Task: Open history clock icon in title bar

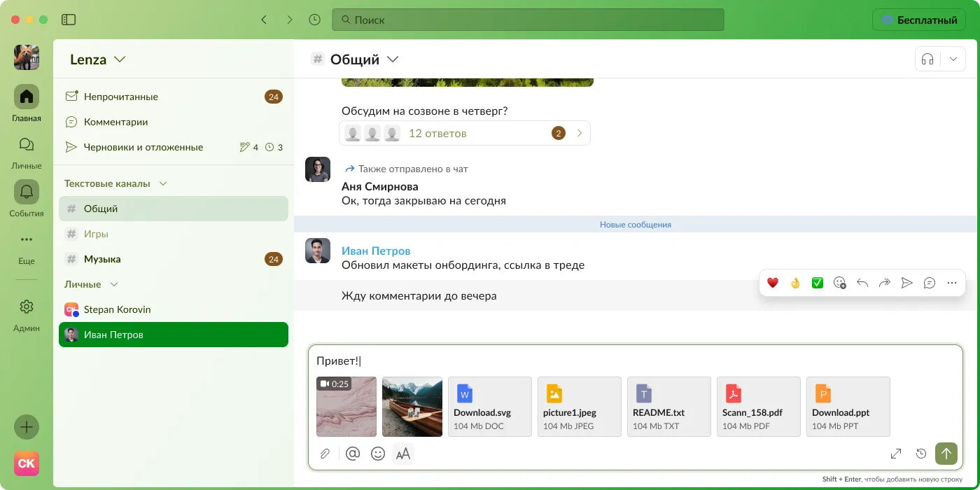Action: [315, 20]
